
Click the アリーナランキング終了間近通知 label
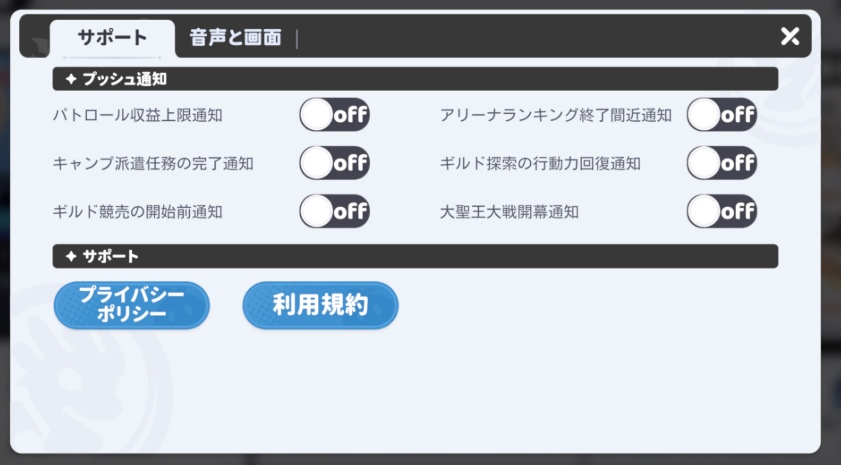(x=556, y=115)
